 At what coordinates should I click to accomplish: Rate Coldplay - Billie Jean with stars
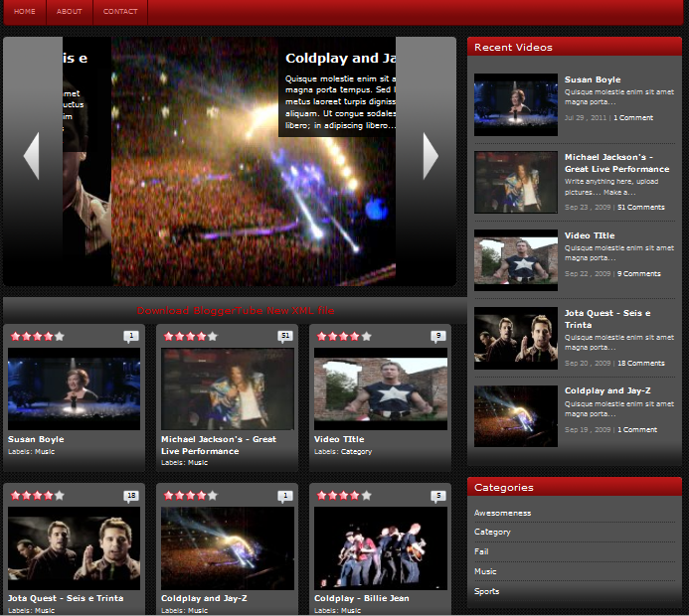click(344, 496)
